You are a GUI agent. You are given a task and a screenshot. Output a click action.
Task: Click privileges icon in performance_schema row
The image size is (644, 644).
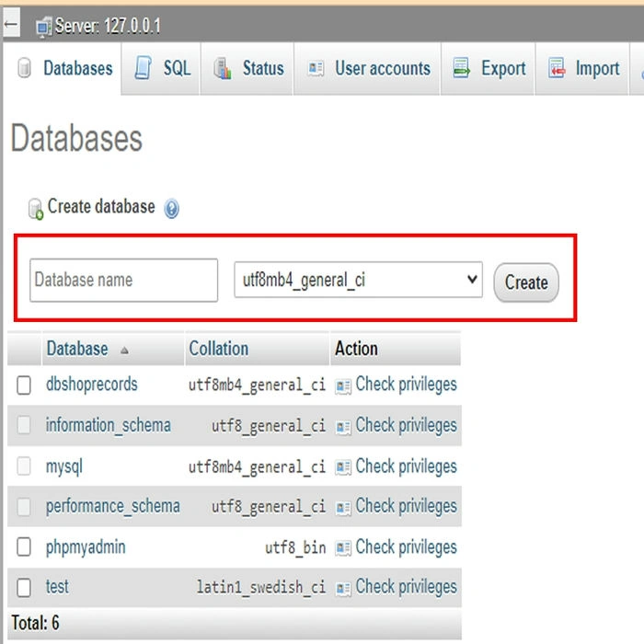point(343,508)
